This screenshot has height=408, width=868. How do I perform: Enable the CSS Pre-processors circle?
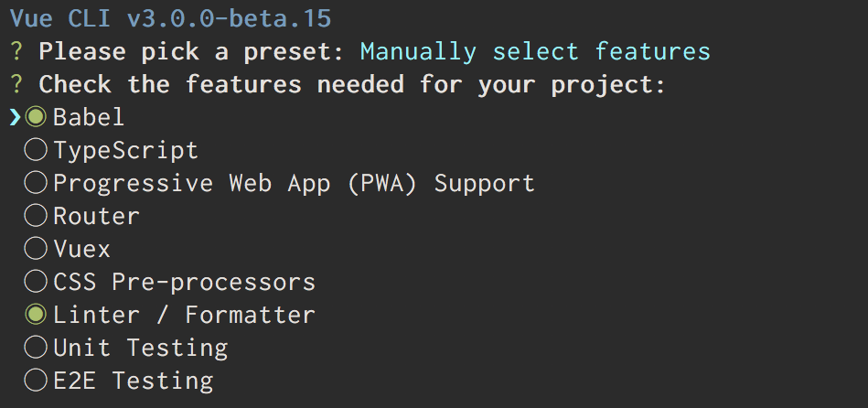pos(36,281)
